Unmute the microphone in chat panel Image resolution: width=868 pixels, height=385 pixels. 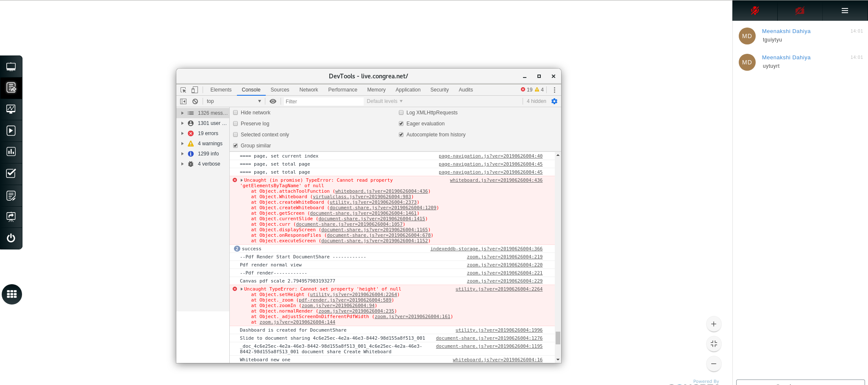coord(754,11)
